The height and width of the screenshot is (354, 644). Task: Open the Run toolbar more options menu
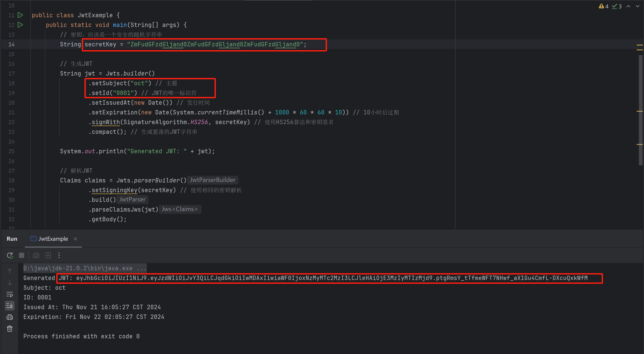[x=59, y=255]
